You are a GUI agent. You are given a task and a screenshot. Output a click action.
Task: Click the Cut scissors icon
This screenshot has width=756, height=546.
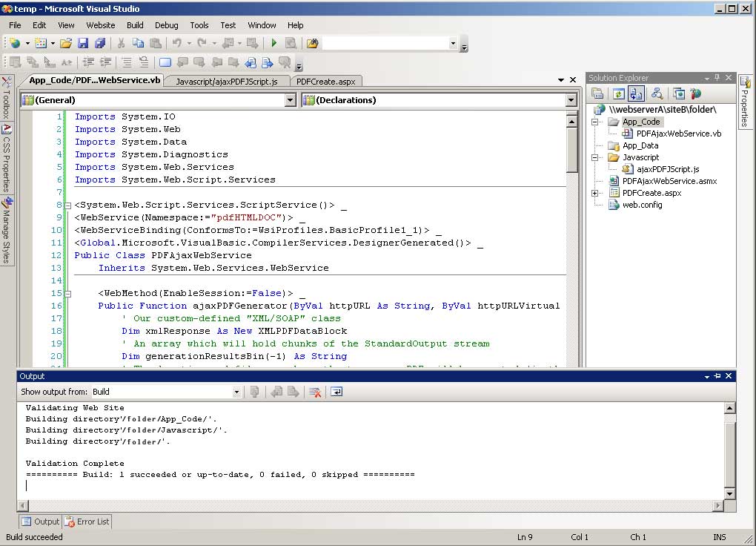[121, 44]
